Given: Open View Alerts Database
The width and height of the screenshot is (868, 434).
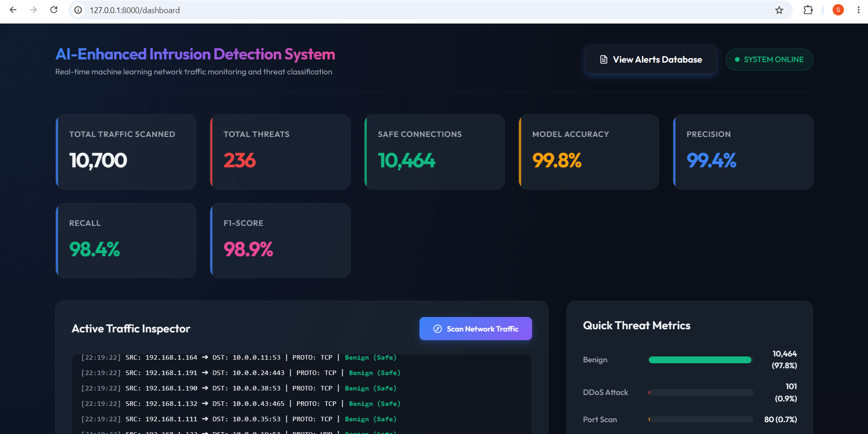Looking at the screenshot, I should pos(651,59).
